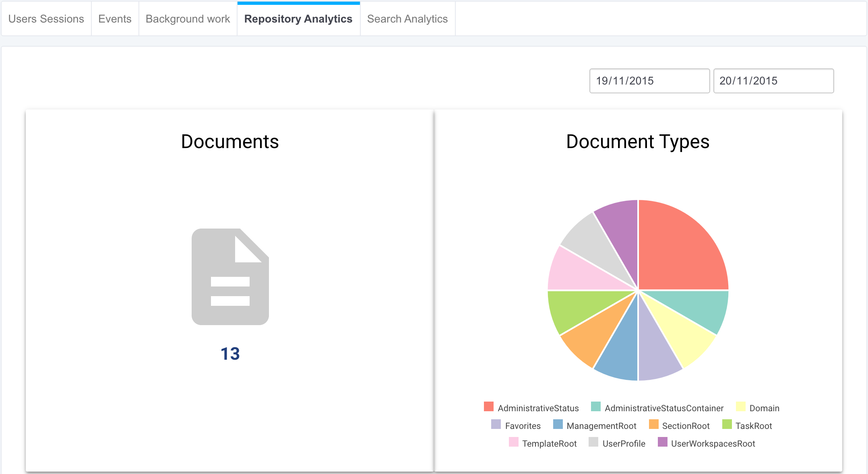Image resolution: width=868 pixels, height=474 pixels.
Task: Toggle the UserProfile legend swatch
Action: [x=593, y=442]
